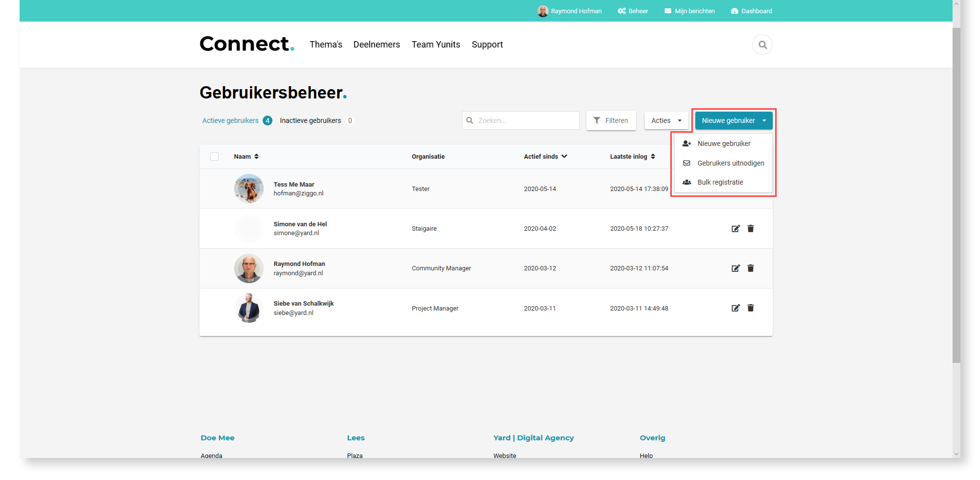Click Raymond Hofman's avatar in user row
Viewport: 980px width, 480px height.
tap(249, 268)
